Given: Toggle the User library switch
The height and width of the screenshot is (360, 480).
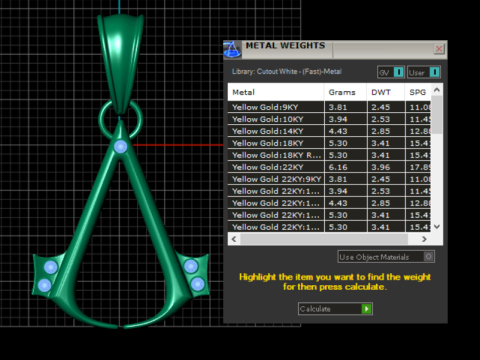Looking at the screenshot, I should click(424, 72).
